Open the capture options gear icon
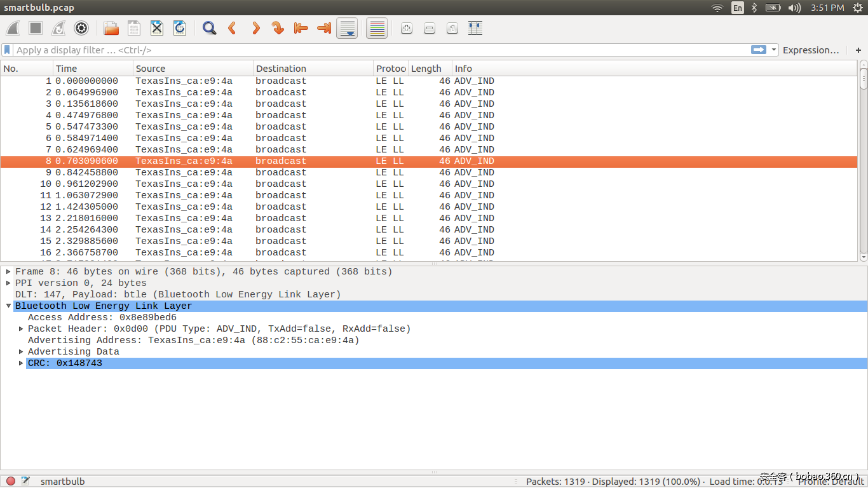The height and width of the screenshot is (488, 868). click(81, 28)
